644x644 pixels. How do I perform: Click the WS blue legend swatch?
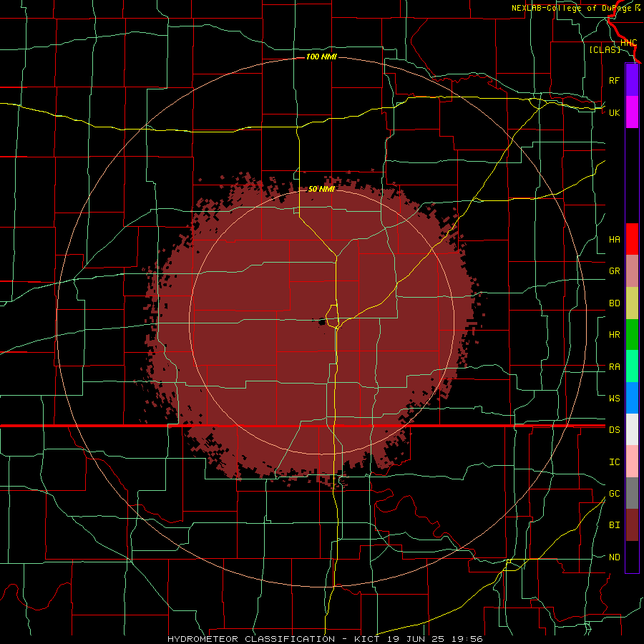[x=632, y=398]
